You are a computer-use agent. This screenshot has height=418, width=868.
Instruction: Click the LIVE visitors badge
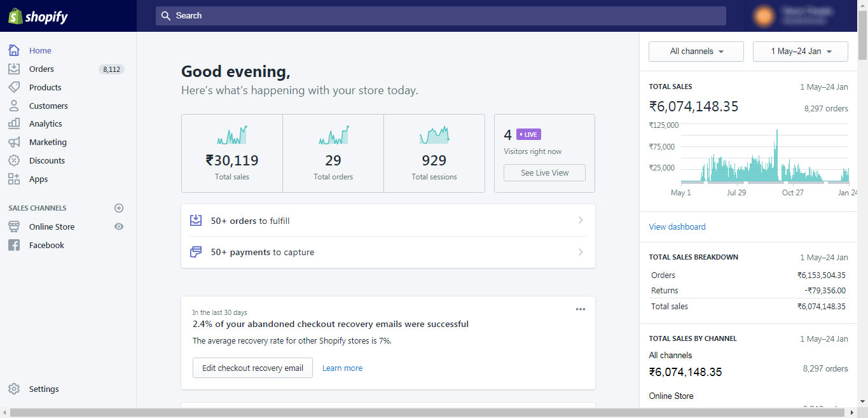tap(528, 134)
